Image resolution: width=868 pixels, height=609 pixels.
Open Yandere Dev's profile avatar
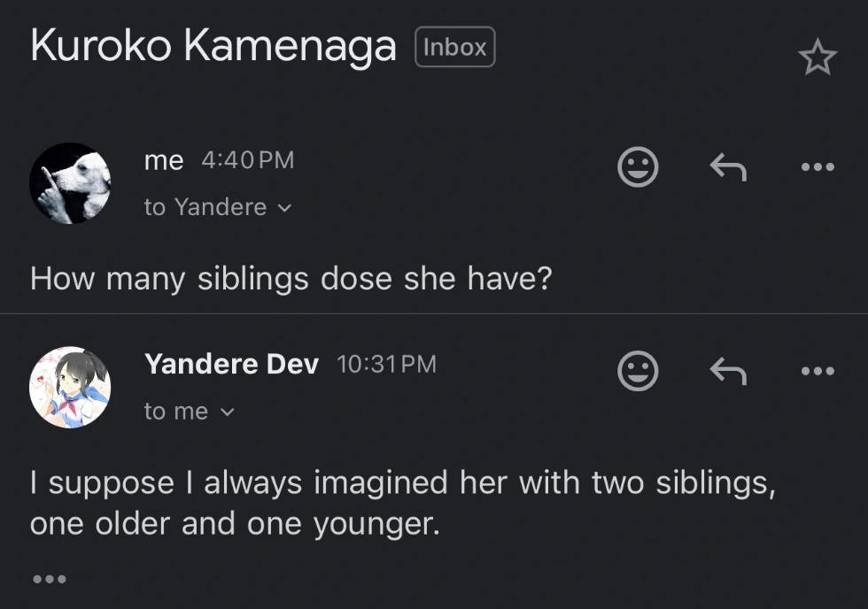tap(70, 388)
